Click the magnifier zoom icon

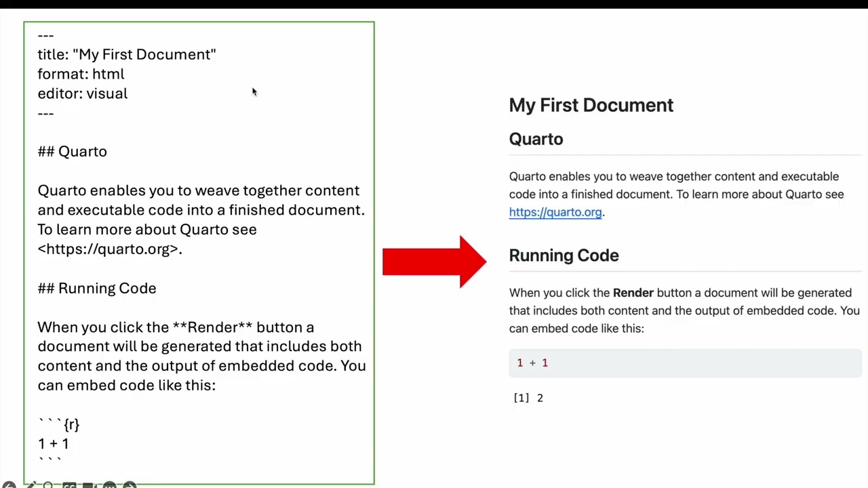48,485
